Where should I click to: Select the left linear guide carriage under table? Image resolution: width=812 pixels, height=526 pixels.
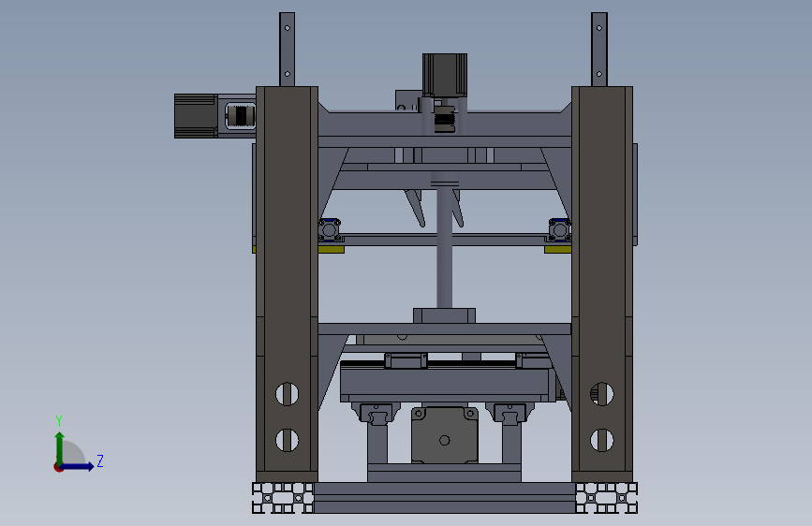pos(376,413)
